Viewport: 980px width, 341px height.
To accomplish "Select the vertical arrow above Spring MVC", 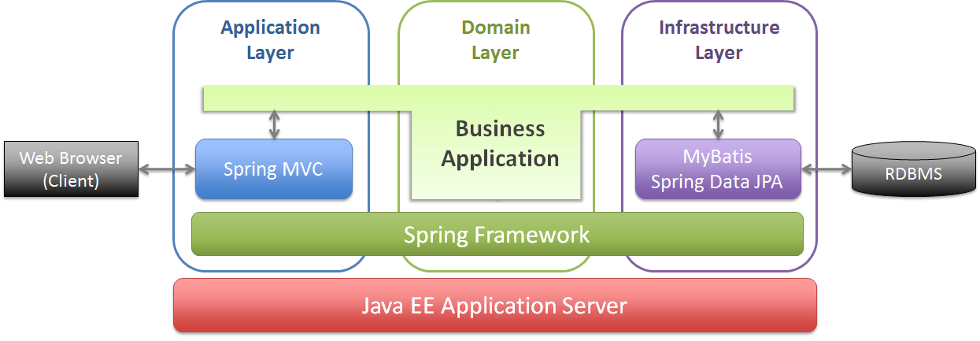I will pyautogui.click(x=274, y=124).
